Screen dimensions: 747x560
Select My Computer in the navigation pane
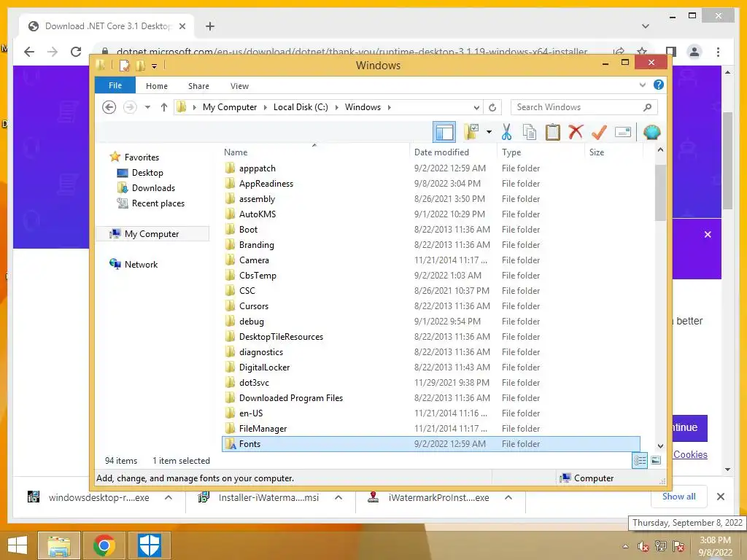pyautogui.click(x=152, y=234)
